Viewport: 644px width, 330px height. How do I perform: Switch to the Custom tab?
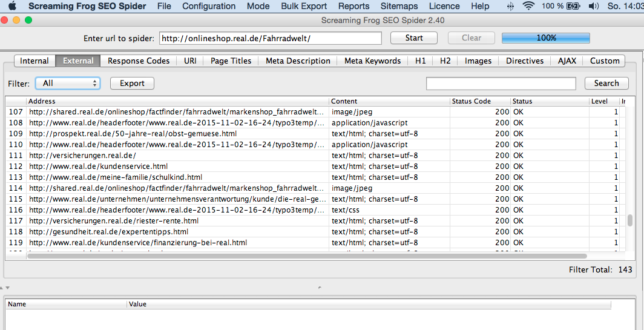tap(605, 61)
